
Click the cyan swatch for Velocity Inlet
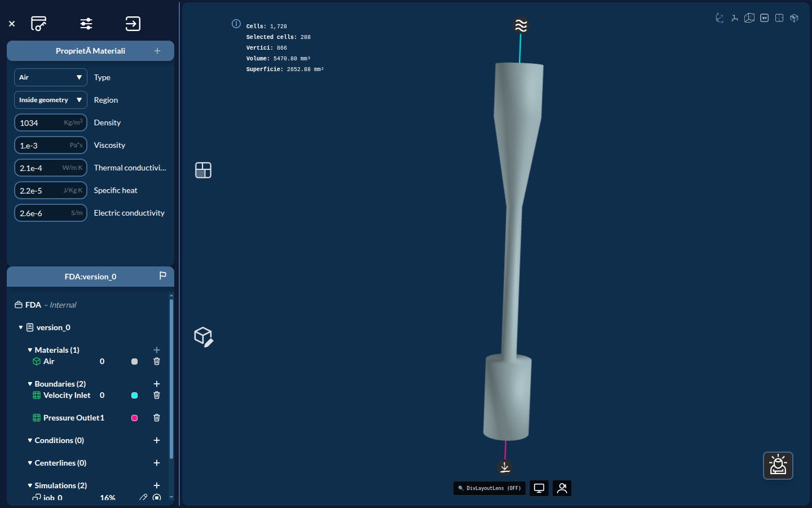[134, 396]
